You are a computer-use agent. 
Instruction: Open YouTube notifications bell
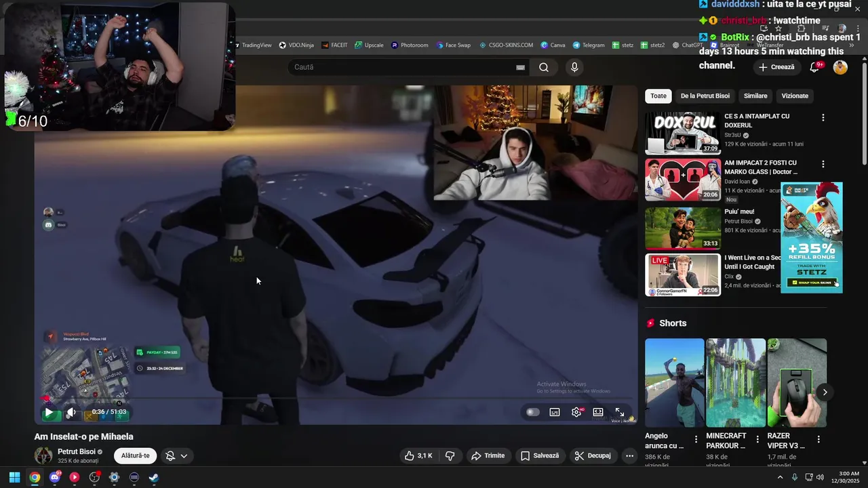815,67
